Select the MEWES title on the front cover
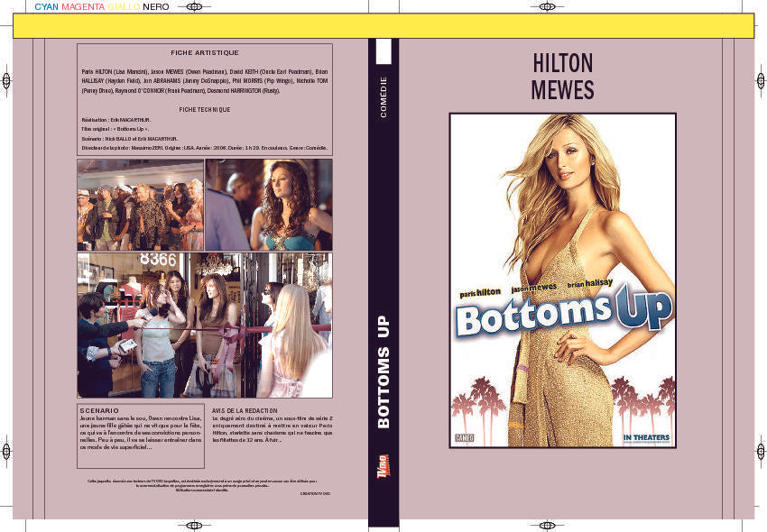This screenshot has height=532, width=767. 562,90
